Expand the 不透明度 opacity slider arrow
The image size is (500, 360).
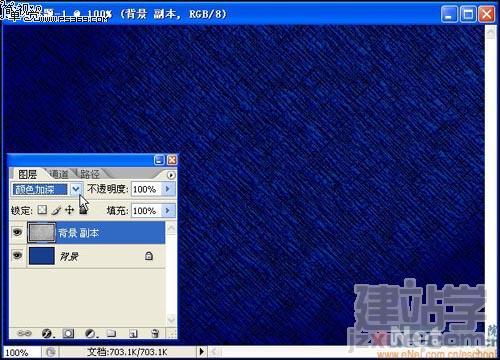(x=167, y=189)
